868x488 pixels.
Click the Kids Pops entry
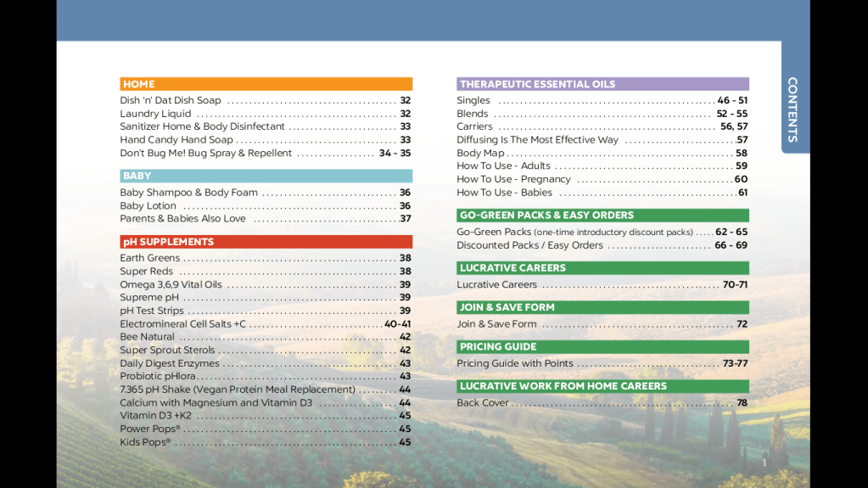pos(145,442)
